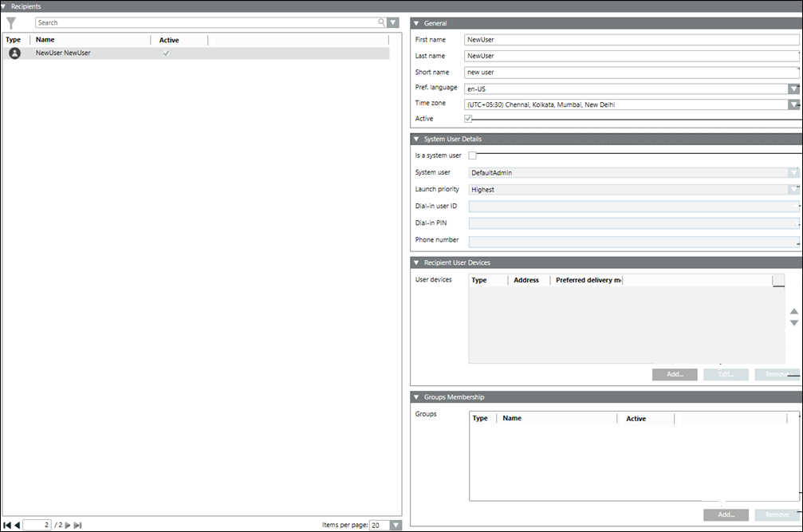
Task: Uncheck the Active checkbox in General
Action: point(469,119)
